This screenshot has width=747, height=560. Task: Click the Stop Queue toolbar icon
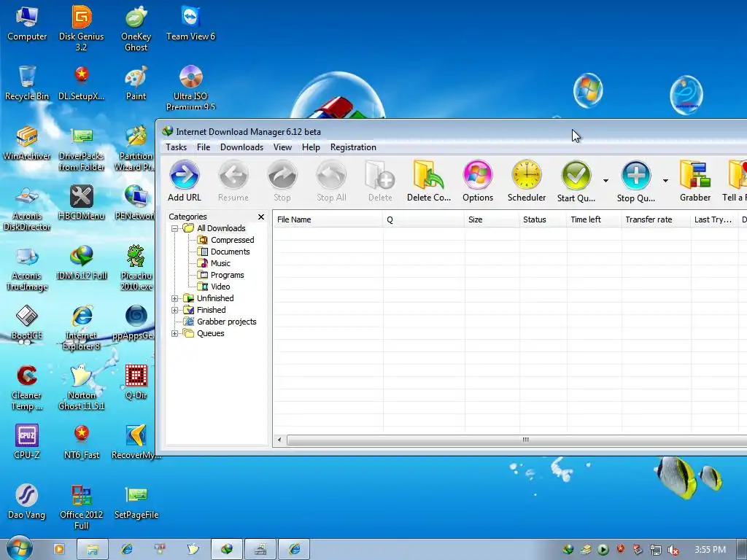(635, 181)
